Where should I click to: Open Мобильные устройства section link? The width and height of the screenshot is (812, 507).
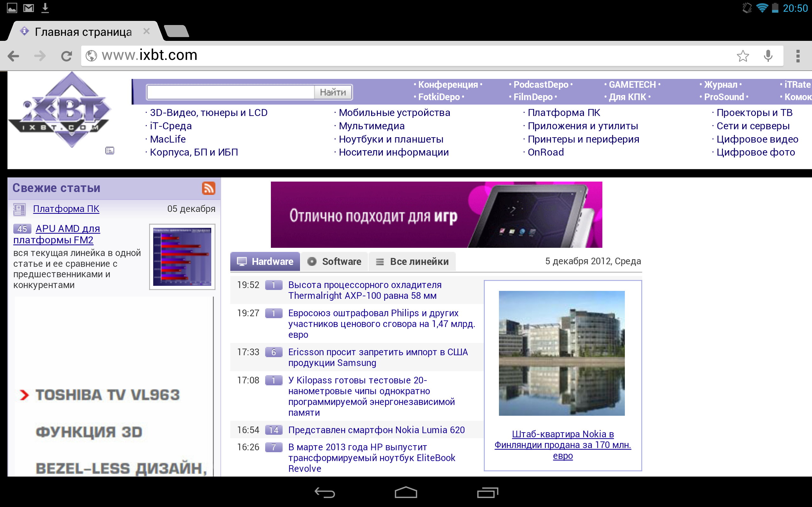pyautogui.click(x=394, y=113)
